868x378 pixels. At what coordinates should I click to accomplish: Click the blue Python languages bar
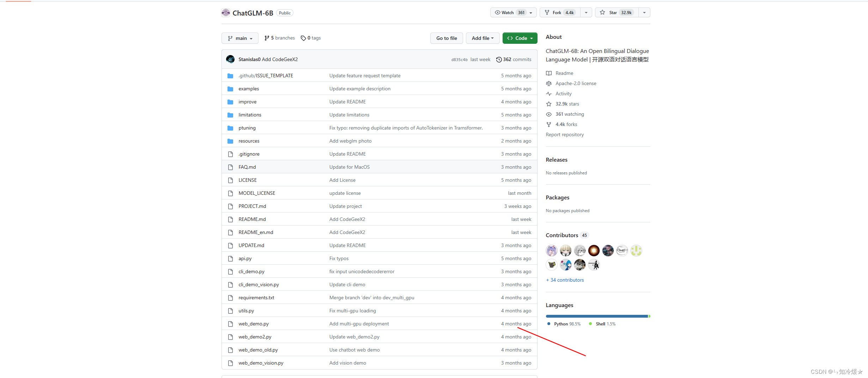pos(597,316)
